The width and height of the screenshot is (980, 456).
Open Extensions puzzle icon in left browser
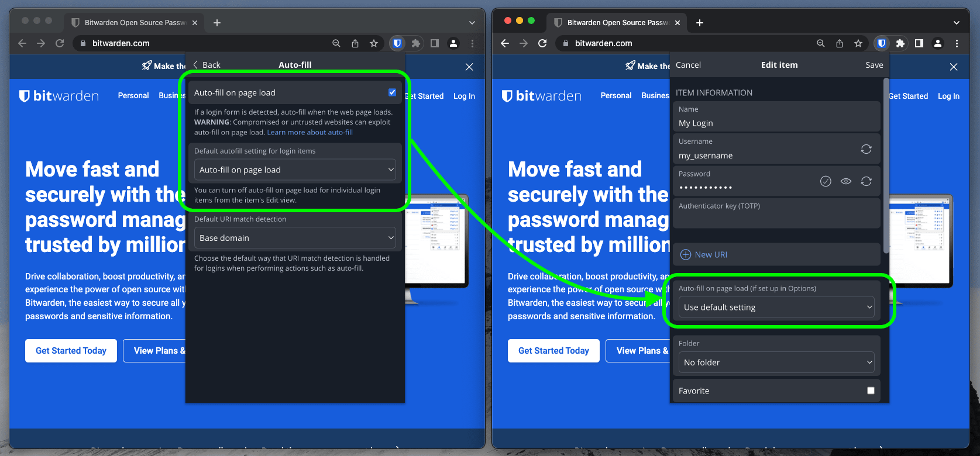(416, 43)
